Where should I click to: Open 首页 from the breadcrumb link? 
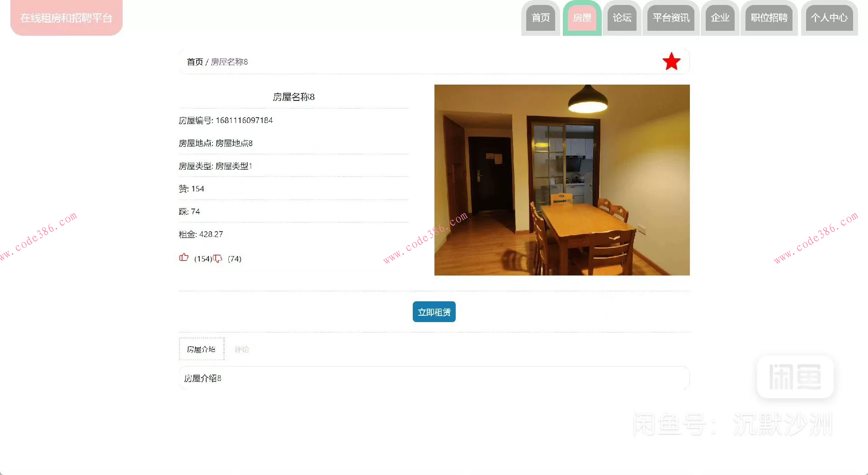tap(195, 62)
